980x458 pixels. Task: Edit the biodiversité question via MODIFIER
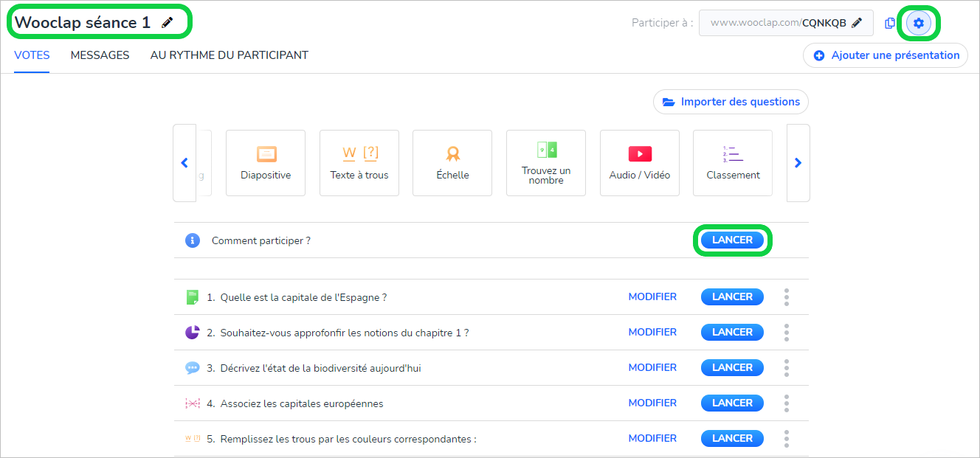click(x=652, y=368)
